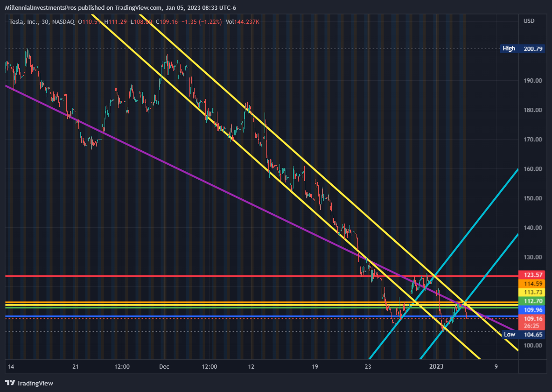Click the change −1.35 (−1.22%) text

(x=202, y=22)
